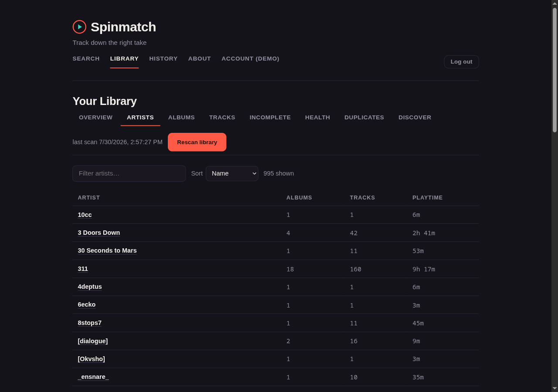Open artist 3 Doors Down

(x=99, y=233)
